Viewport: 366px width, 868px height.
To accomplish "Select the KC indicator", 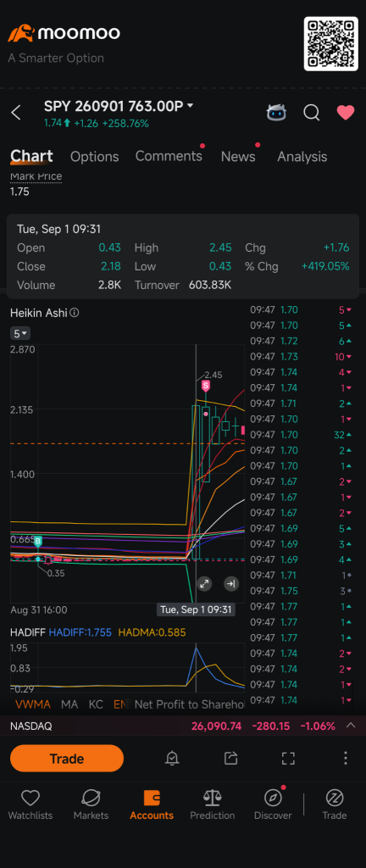I will click(x=96, y=704).
